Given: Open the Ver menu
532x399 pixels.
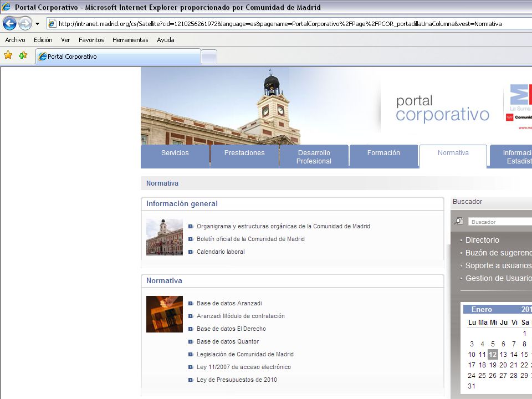Looking at the screenshot, I should coord(65,40).
